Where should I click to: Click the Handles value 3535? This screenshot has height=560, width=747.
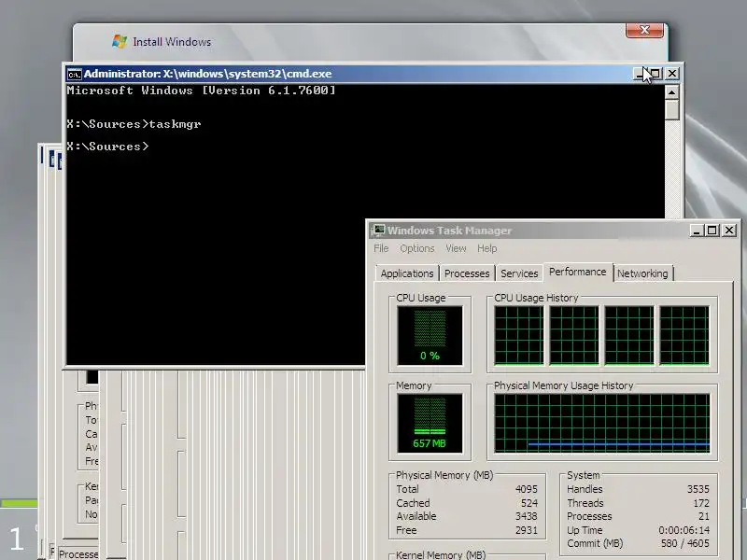[x=698, y=489]
